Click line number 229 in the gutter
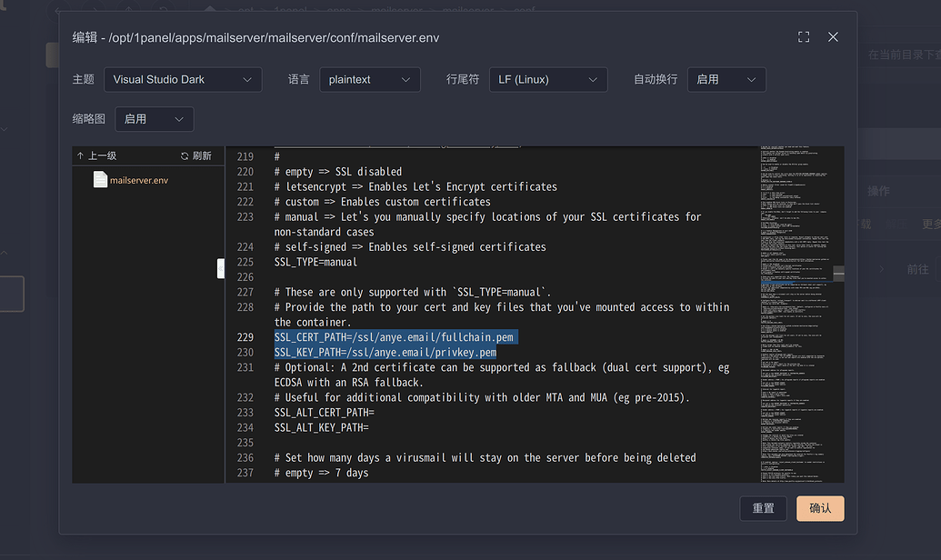This screenshot has height=560, width=941. coord(244,336)
